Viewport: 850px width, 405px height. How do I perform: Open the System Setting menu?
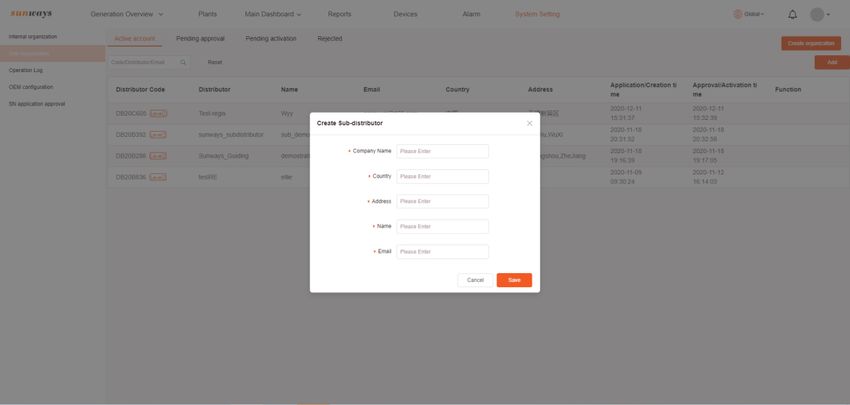coord(537,14)
